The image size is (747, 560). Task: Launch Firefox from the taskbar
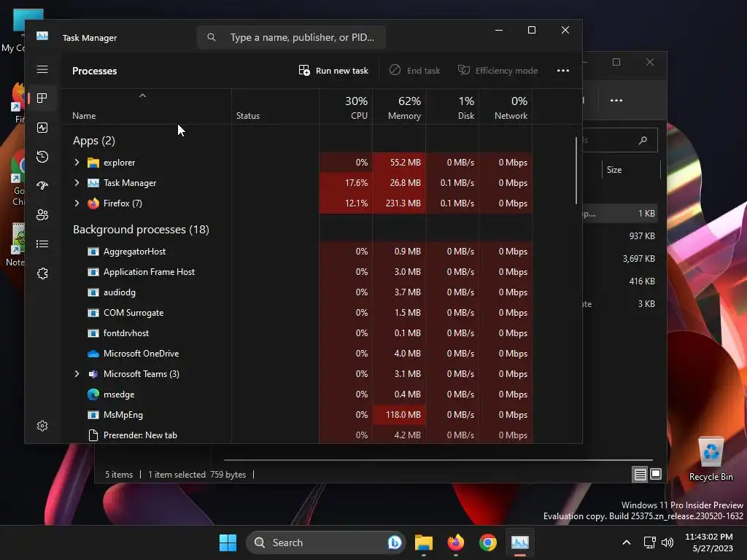pos(456,542)
